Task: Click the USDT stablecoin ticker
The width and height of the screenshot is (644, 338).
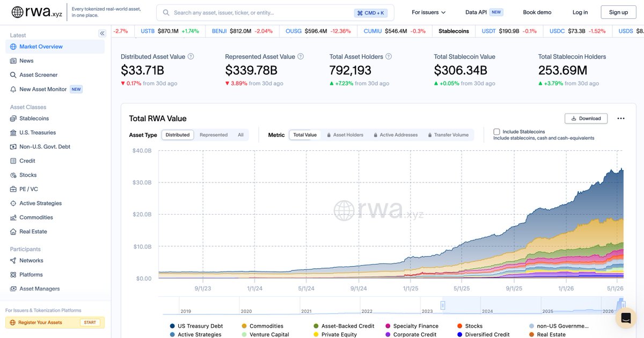Action: point(489,31)
